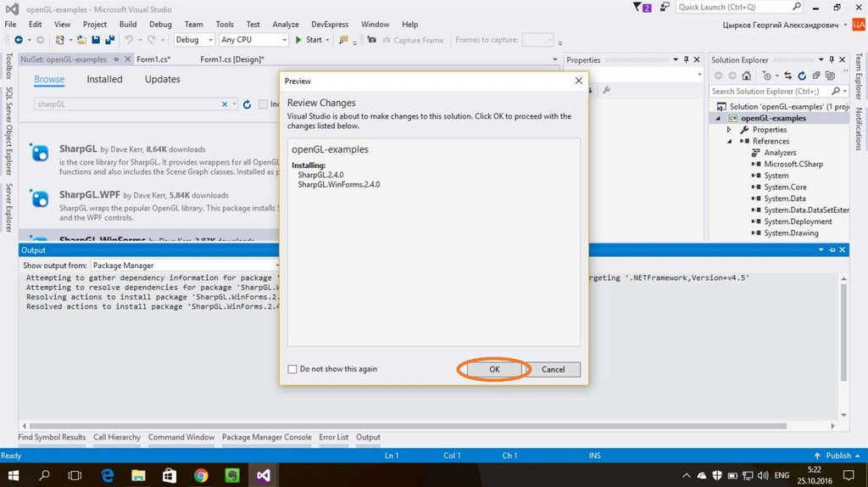Click the Solution Explorer refresh icon
This screenshot has width=868, height=487.
coord(802,76)
